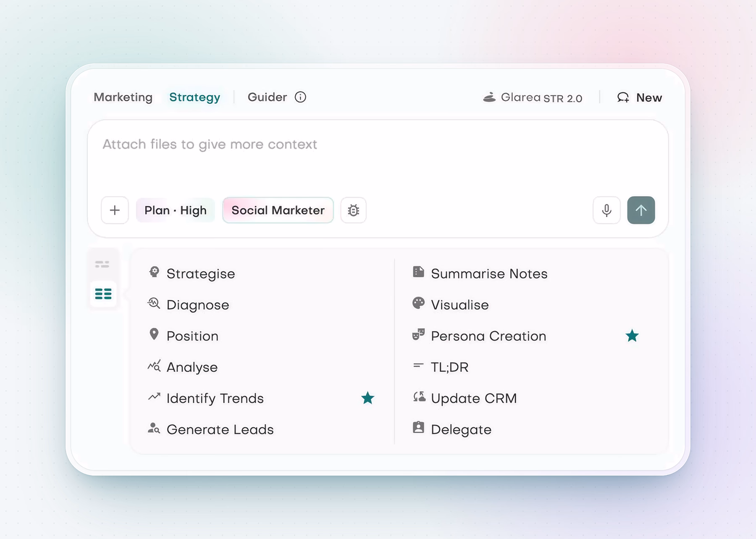The image size is (756, 539).
Task: Open the Social Marketer persona selector
Action: tap(278, 210)
